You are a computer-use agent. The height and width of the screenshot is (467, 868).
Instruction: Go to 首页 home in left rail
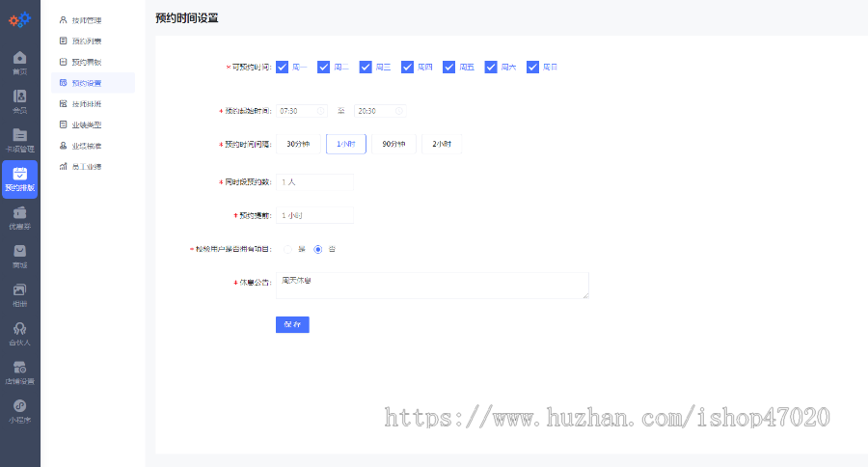(20, 63)
